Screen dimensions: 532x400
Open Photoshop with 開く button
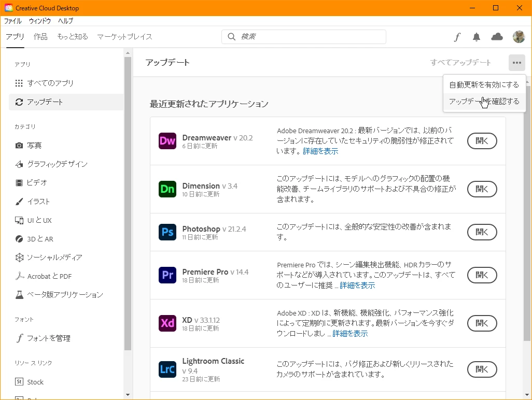tap(482, 232)
